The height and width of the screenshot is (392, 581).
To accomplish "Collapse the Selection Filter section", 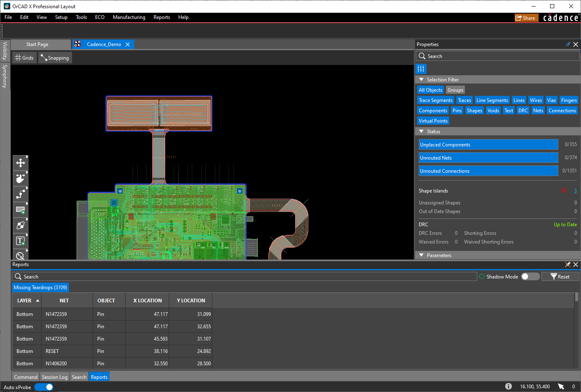I will (421, 79).
